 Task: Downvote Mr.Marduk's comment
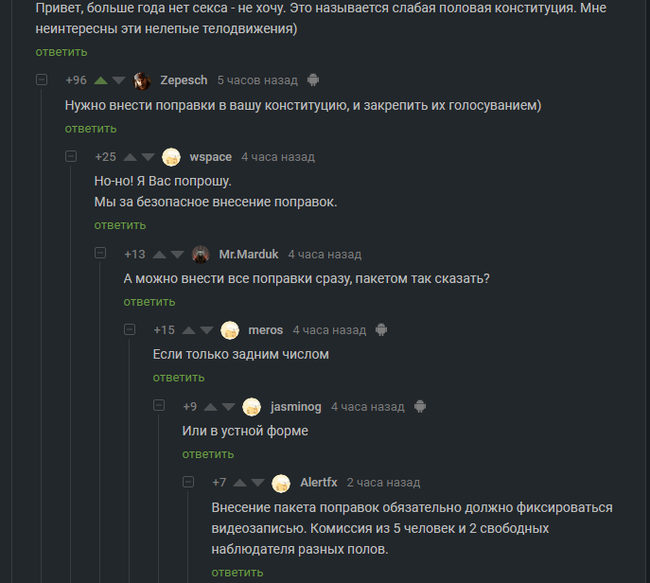[x=177, y=254]
